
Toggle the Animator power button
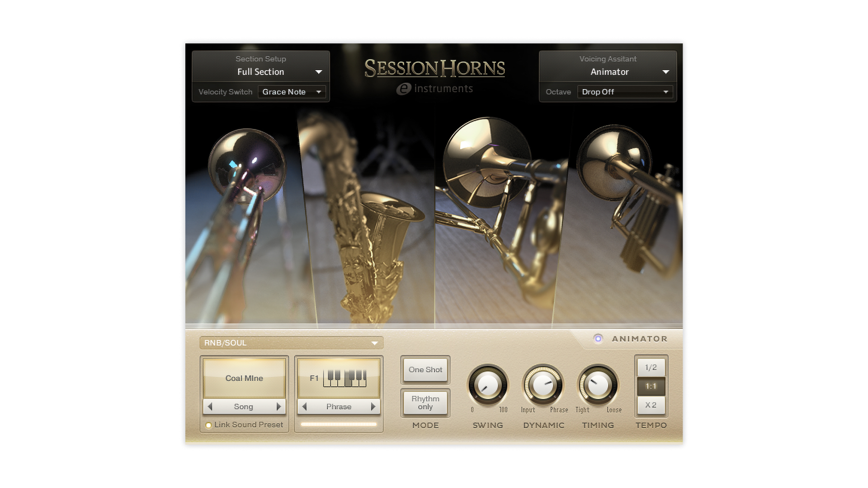[x=598, y=339]
